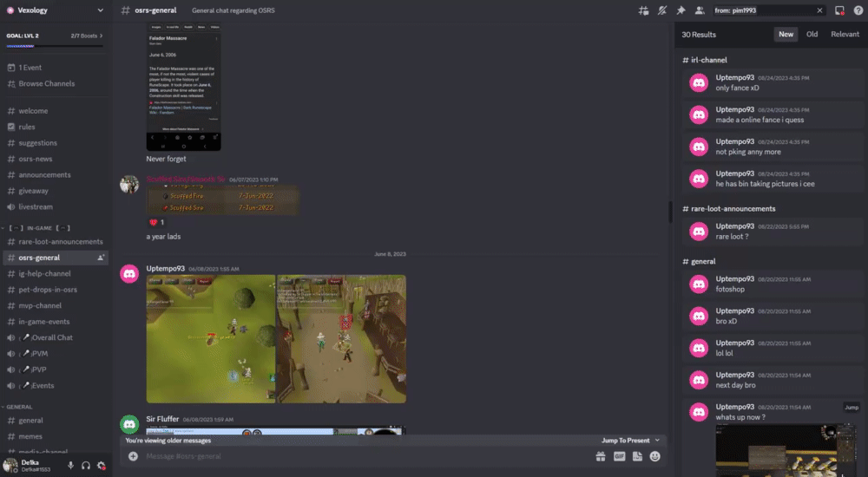
Task: Open left game screenshot from Uptempo93
Action: point(211,338)
